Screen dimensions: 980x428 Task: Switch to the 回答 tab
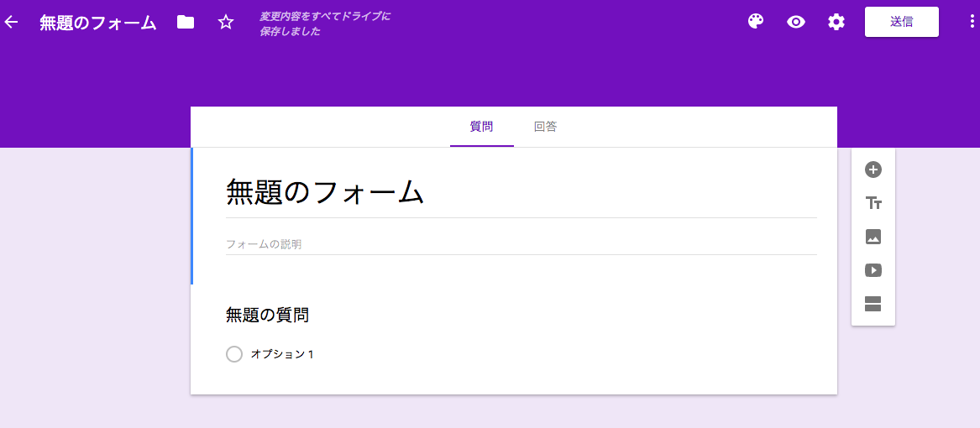(x=546, y=127)
